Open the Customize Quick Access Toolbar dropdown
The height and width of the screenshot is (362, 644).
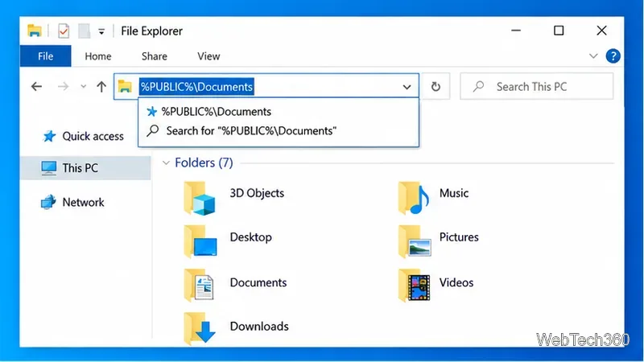pos(101,31)
